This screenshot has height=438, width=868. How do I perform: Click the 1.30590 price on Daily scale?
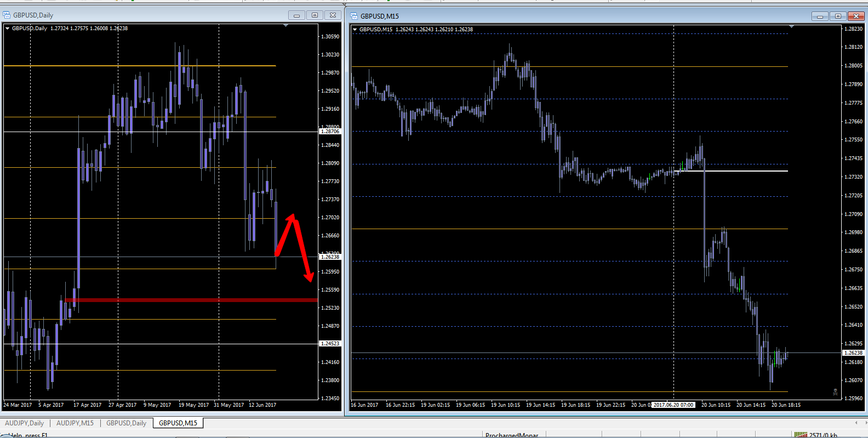330,37
